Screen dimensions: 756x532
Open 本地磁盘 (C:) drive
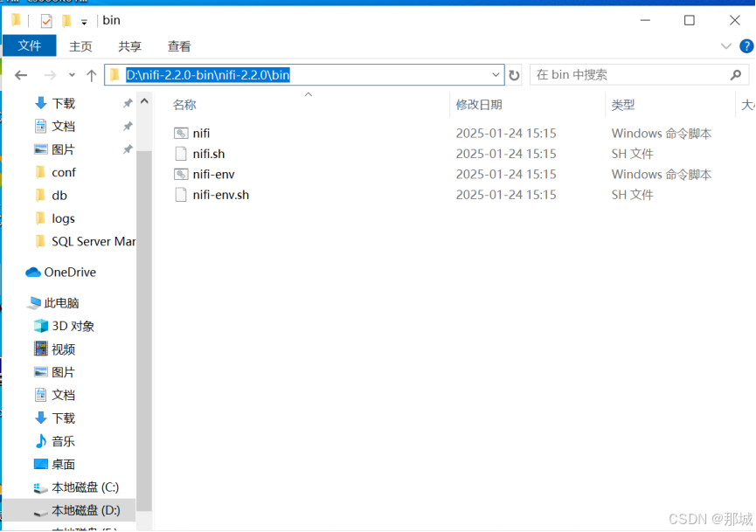pyautogui.click(x=86, y=487)
